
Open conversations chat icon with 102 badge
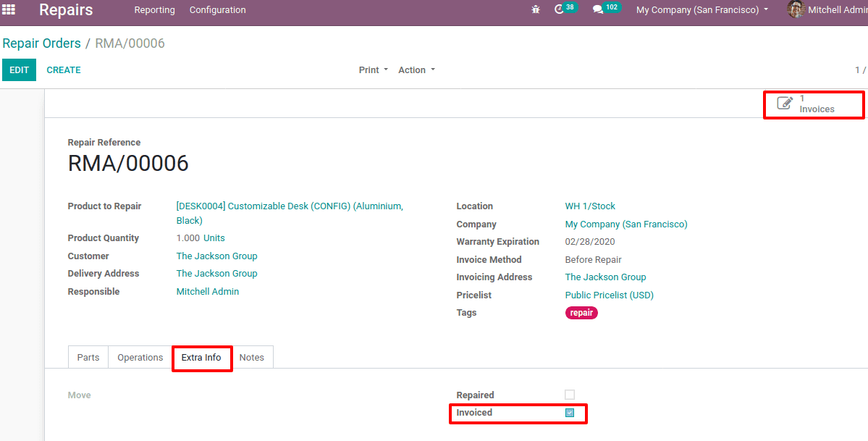click(607, 9)
